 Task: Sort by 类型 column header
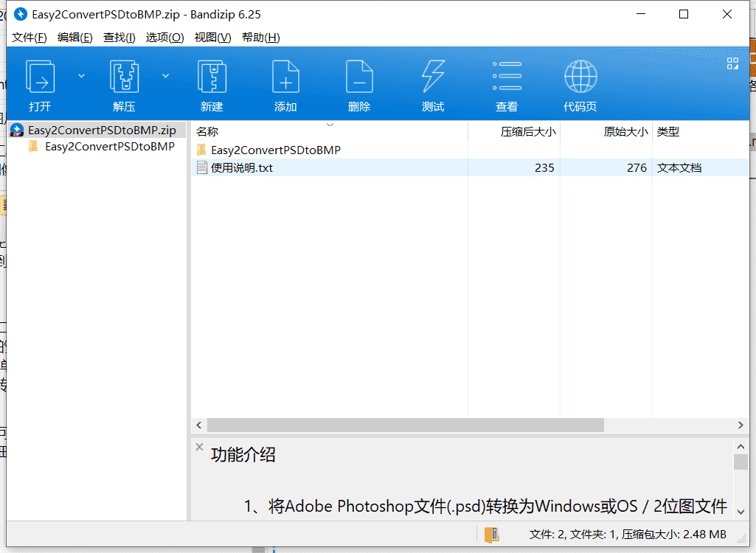(x=668, y=132)
